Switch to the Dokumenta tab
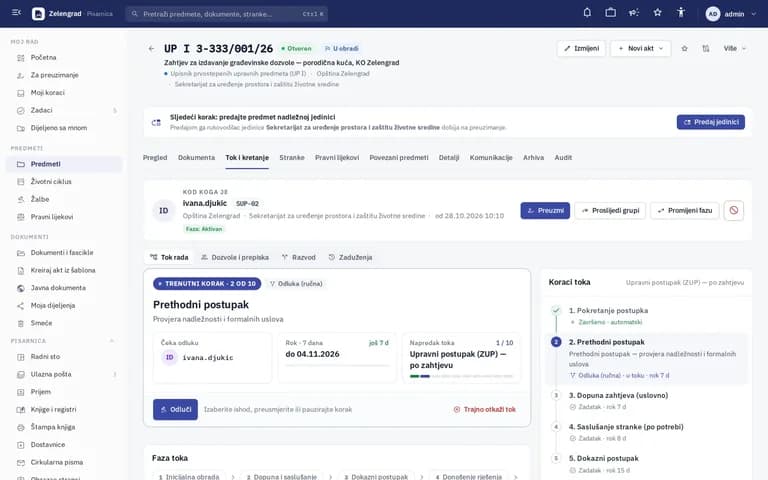The width and height of the screenshot is (768, 480). tap(196, 158)
